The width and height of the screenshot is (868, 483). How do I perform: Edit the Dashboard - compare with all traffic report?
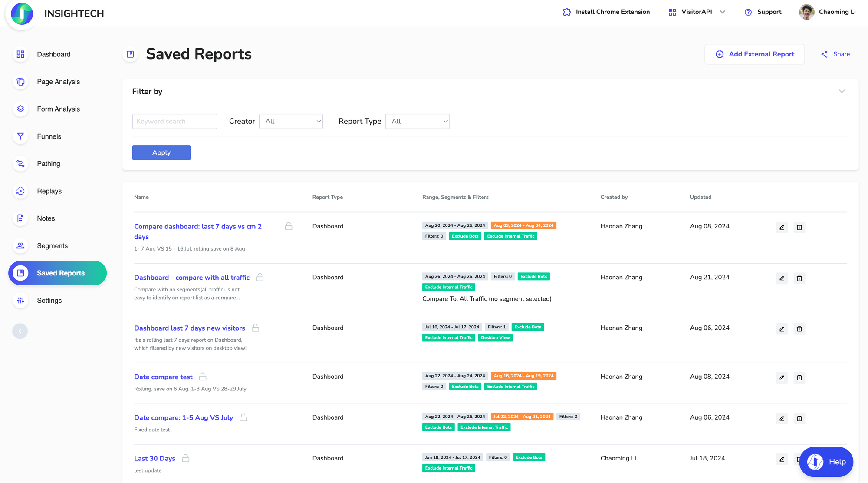coord(782,278)
